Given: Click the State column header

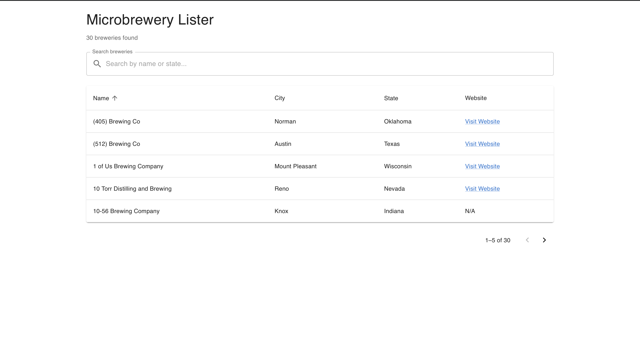Looking at the screenshot, I should (x=391, y=98).
